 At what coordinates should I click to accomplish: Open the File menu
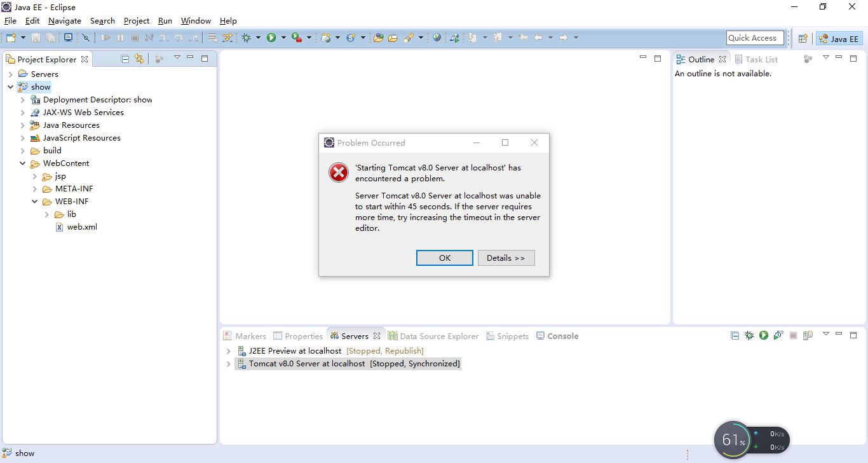point(10,21)
